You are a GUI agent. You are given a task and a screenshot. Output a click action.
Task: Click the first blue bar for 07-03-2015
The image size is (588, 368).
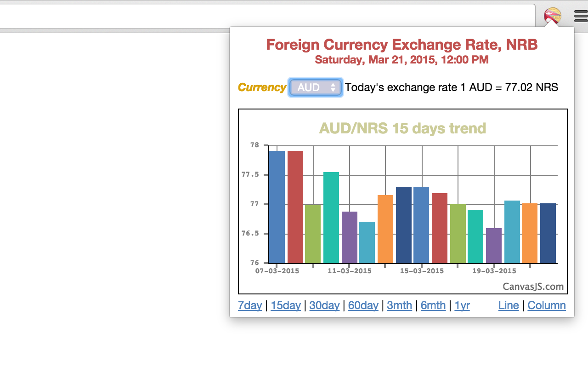[x=277, y=207]
